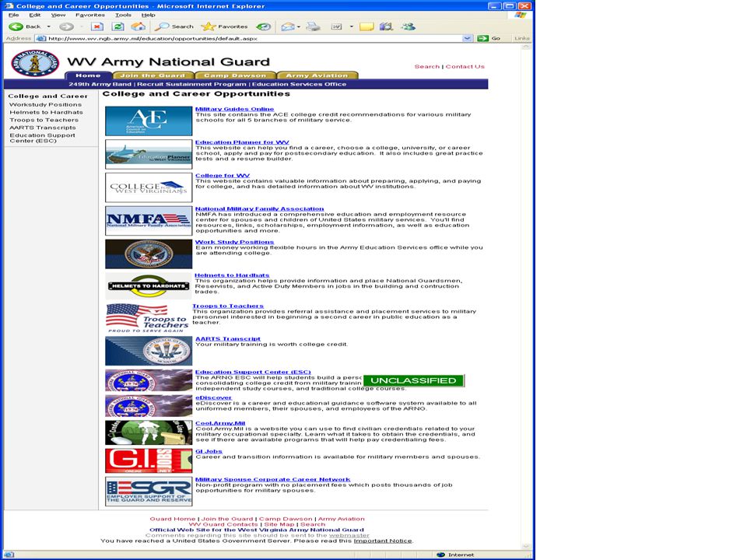Click the vertical scrollbar down arrow
This screenshot has width=747, height=560.
pos(526,547)
